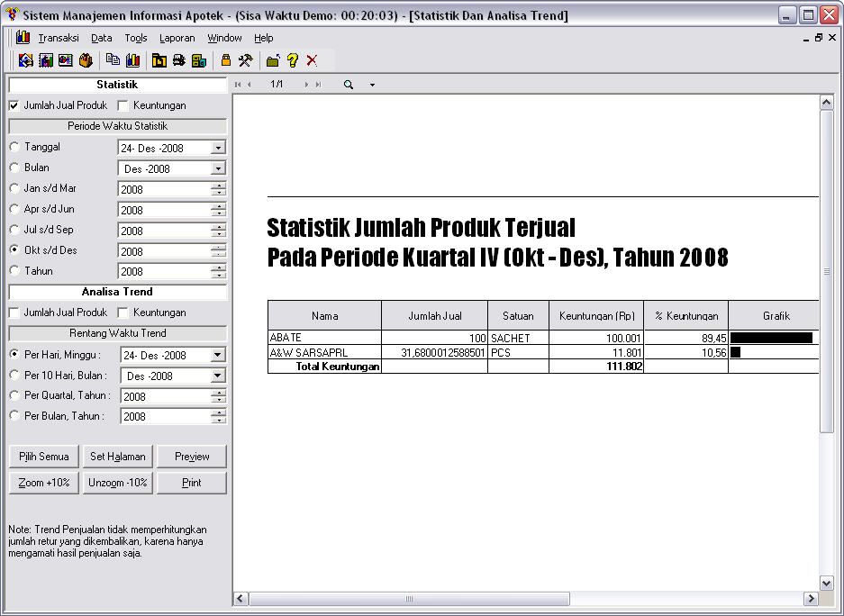Select the Bulan radio button
Image resolution: width=844 pixels, height=616 pixels.
pos(14,168)
